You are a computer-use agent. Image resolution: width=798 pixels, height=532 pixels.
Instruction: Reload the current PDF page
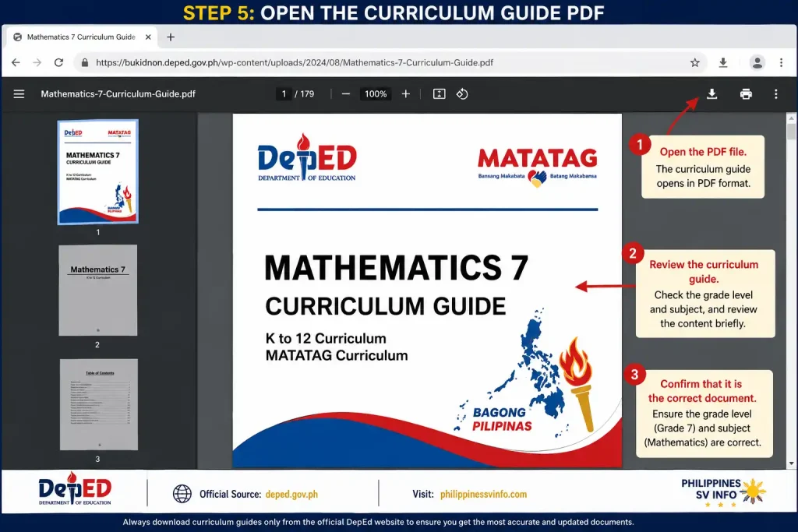click(x=58, y=62)
